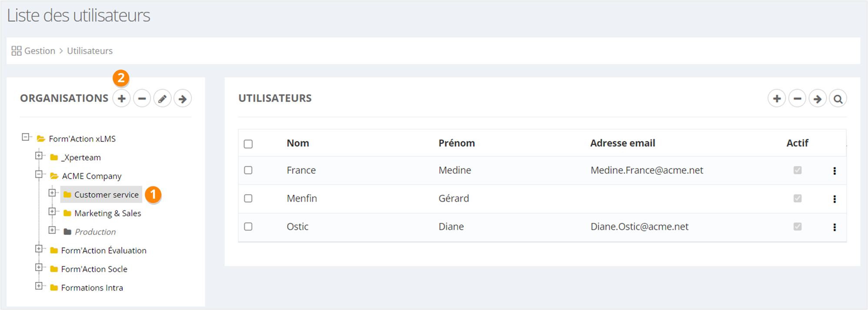Screen dimensions: 868x310
Task: Click move organisation arrow icon
Action: tap(183, 99)
